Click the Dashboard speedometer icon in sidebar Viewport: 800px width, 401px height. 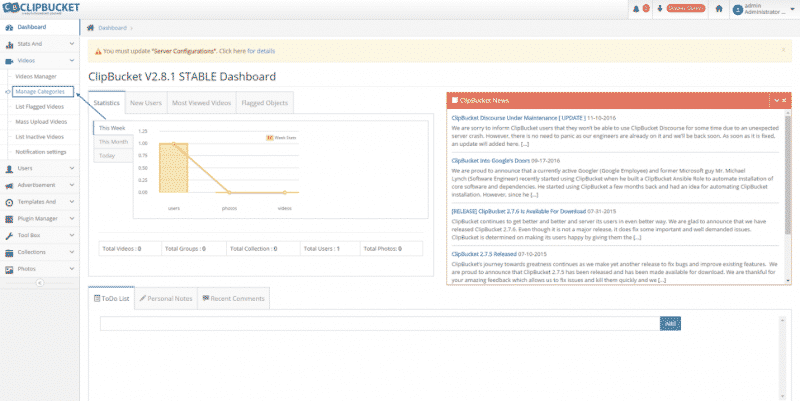pyautogui.click(x=9, y=27)
